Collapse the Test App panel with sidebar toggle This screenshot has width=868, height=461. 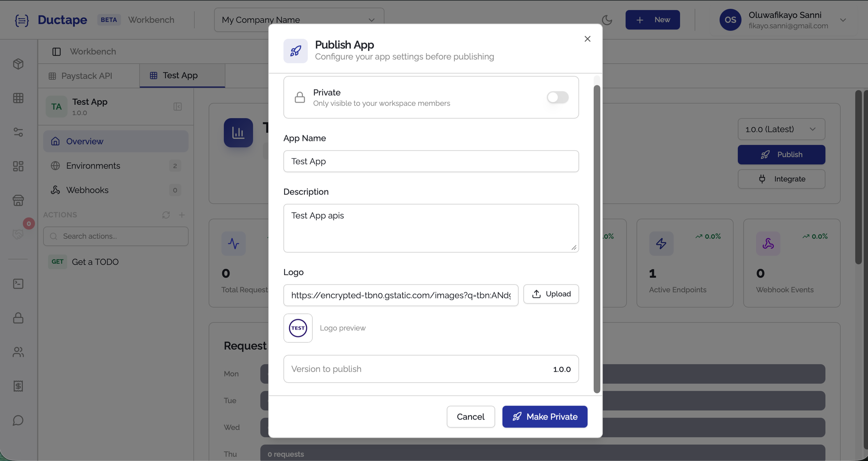pos(178,107)
